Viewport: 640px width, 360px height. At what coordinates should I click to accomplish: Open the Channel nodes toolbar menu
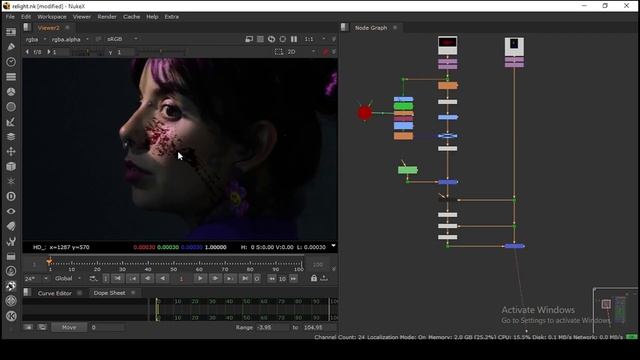pyautogui.click(x=11, y=77)
